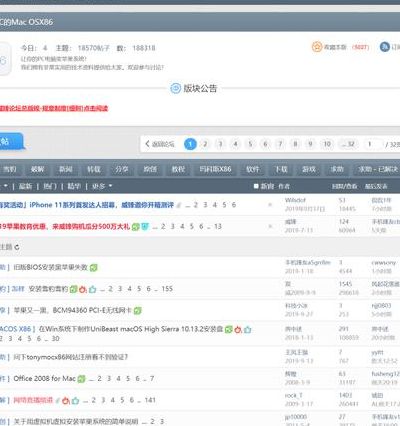This screenshot has height=426, width=400.
Task: Select the 软件 category tab
Action: [252, 169]
